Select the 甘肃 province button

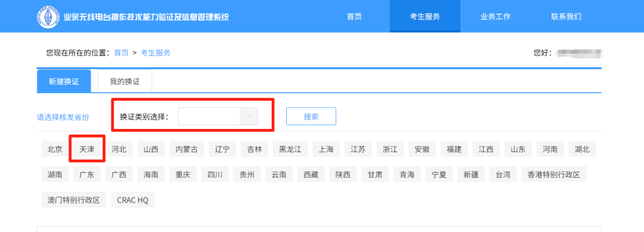[375, 175]
